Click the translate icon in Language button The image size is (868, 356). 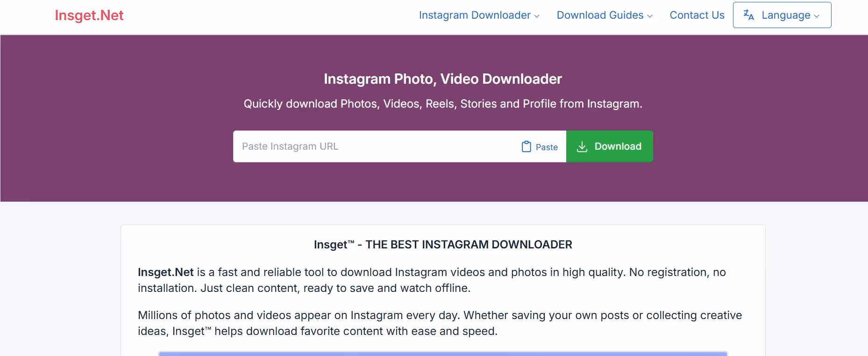pyautogui.click(x=749, y=15)
